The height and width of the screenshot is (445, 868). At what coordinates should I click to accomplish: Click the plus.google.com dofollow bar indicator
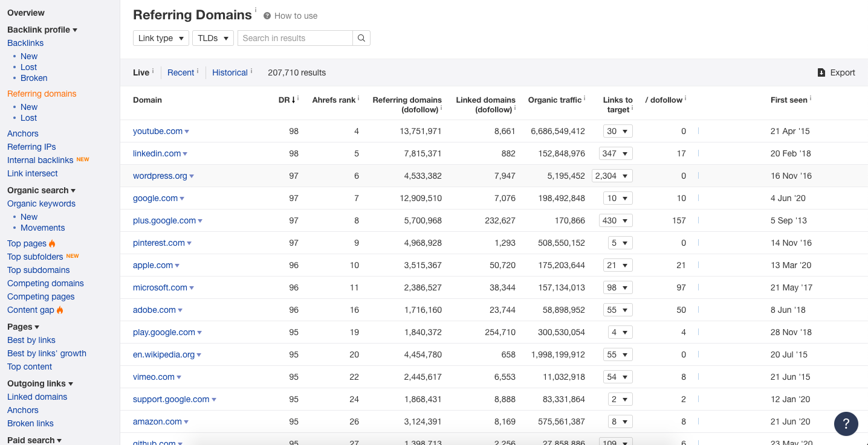coord(698,220)
